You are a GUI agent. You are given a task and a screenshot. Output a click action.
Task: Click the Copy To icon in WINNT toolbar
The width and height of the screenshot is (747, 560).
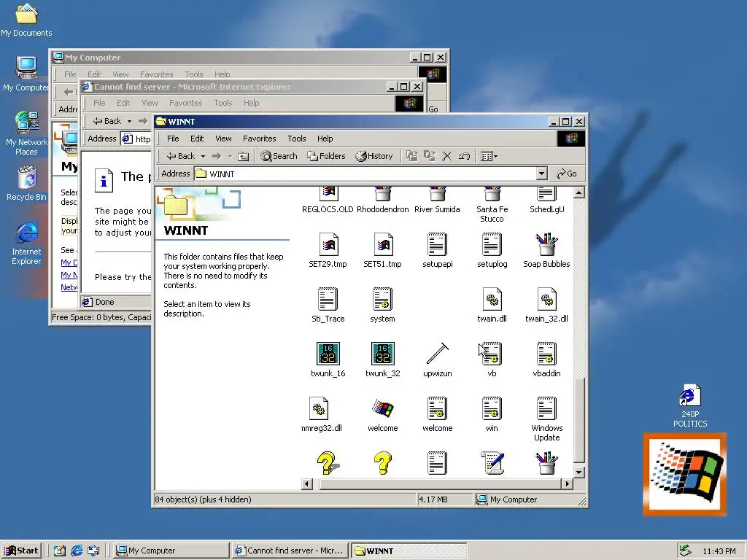pyautogui.click(x=429, y=156)
